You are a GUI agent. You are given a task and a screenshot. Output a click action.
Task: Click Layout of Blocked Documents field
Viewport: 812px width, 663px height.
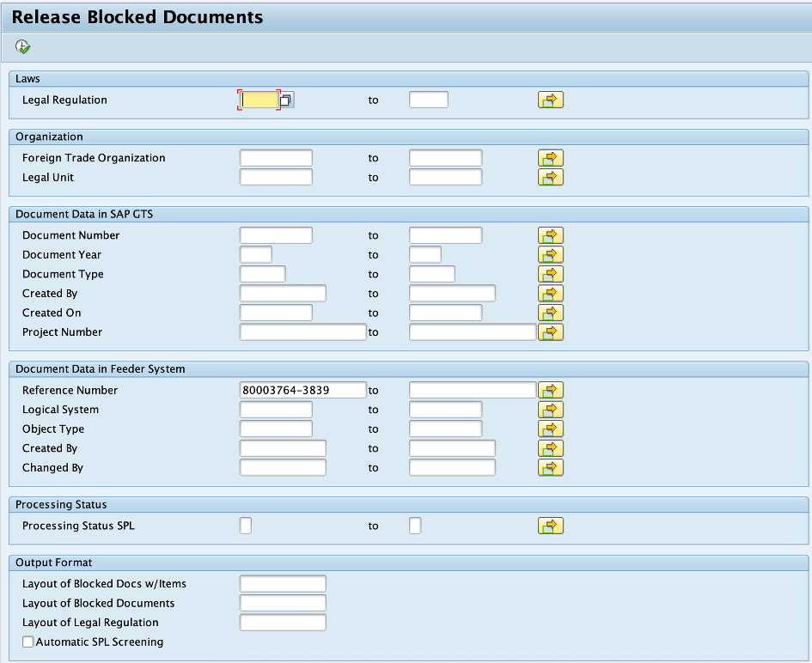coord(283,603)
